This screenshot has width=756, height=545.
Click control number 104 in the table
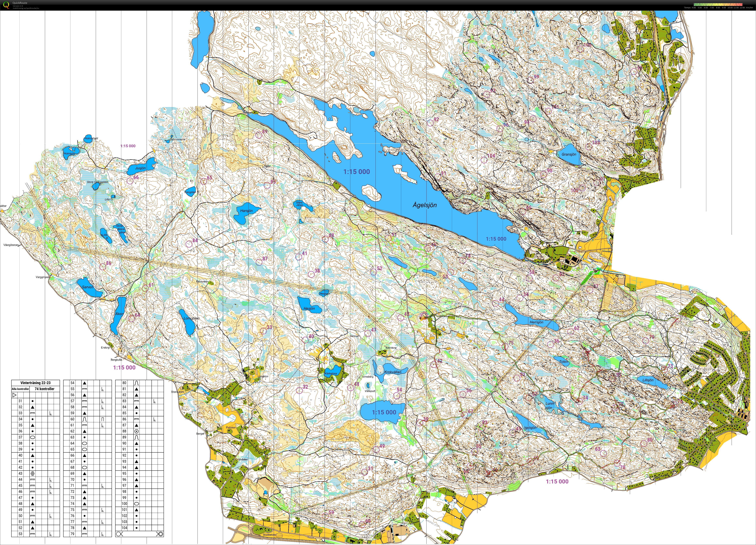click(x=124, y=528)
